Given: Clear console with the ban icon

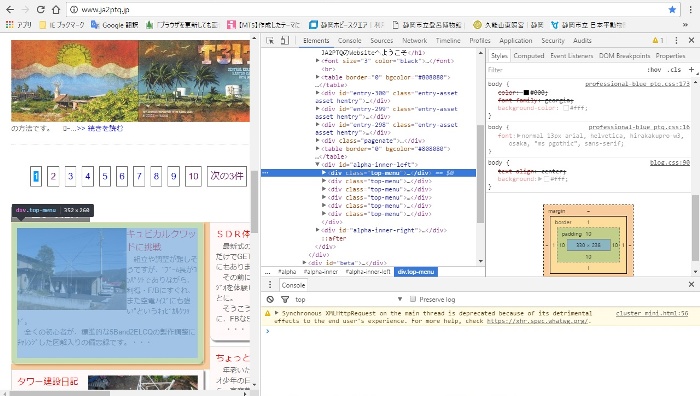Looking at the screenshot, I should [x=270, y=300].
